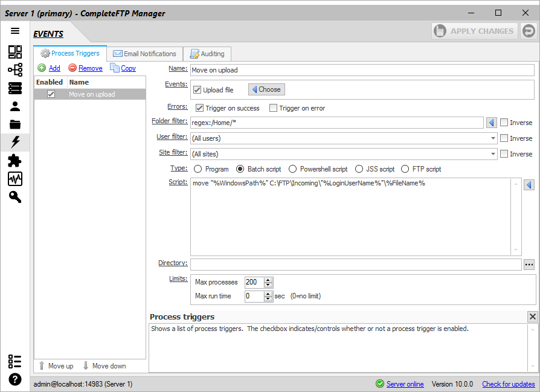
Task: Select the JSS script radio button
Action: pyautogui.click(x=359, y=169)
